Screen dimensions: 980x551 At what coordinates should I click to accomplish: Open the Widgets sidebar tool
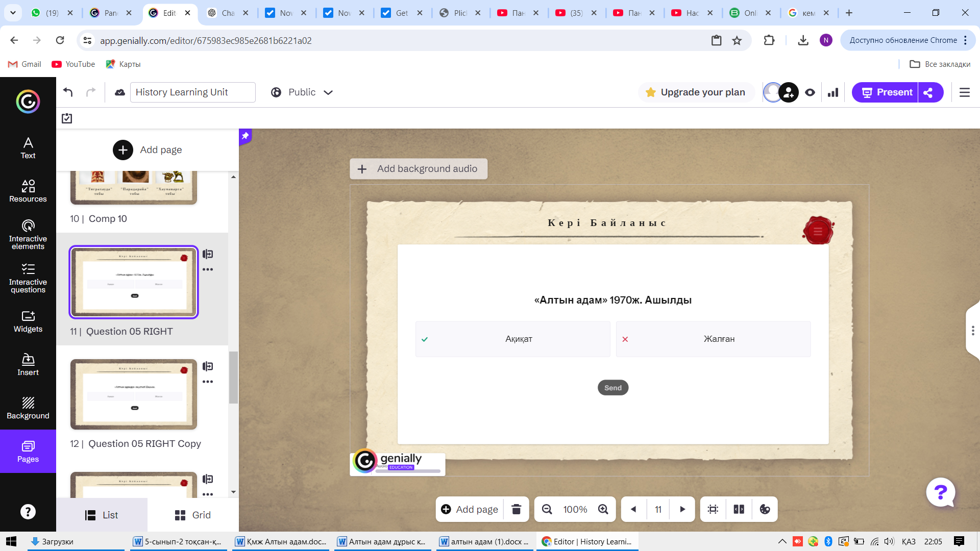pos(28,321)
